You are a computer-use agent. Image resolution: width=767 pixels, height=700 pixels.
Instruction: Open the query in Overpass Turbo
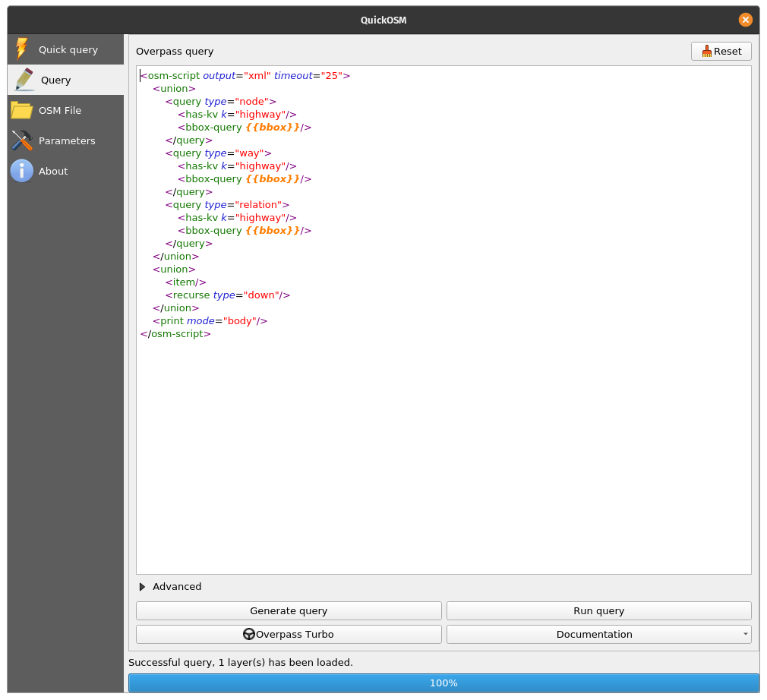point(289,634)
